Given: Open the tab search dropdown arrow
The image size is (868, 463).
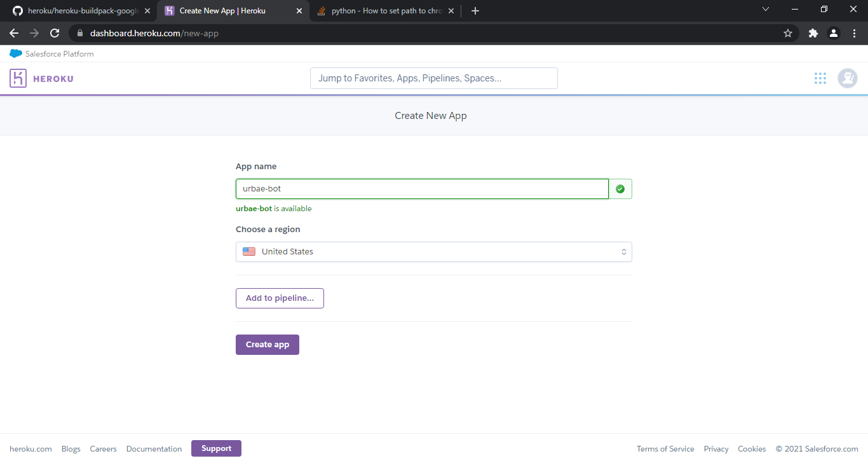Looking at the screenshot, I should point(766,10).
